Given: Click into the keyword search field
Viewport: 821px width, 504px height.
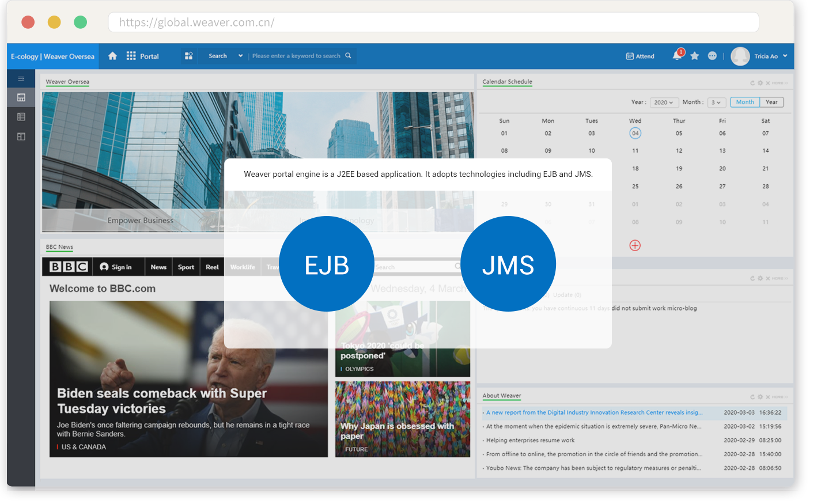Looking at the screenshot, I should click(x=296, y=56).
